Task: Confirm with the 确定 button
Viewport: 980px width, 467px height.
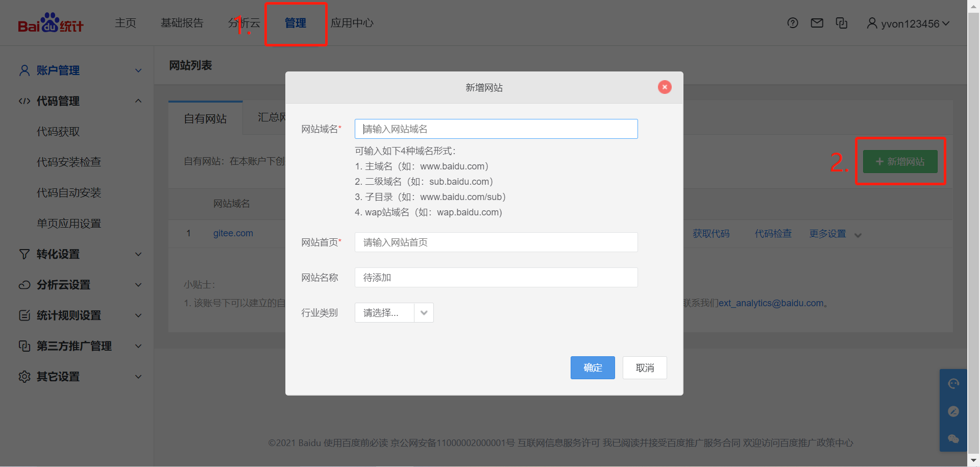Action: click(593, 367)
